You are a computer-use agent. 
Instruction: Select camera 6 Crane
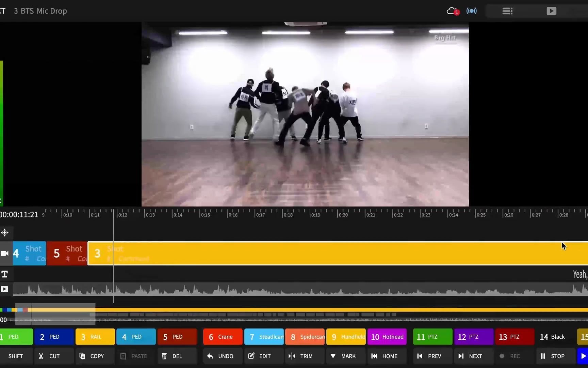222,337
